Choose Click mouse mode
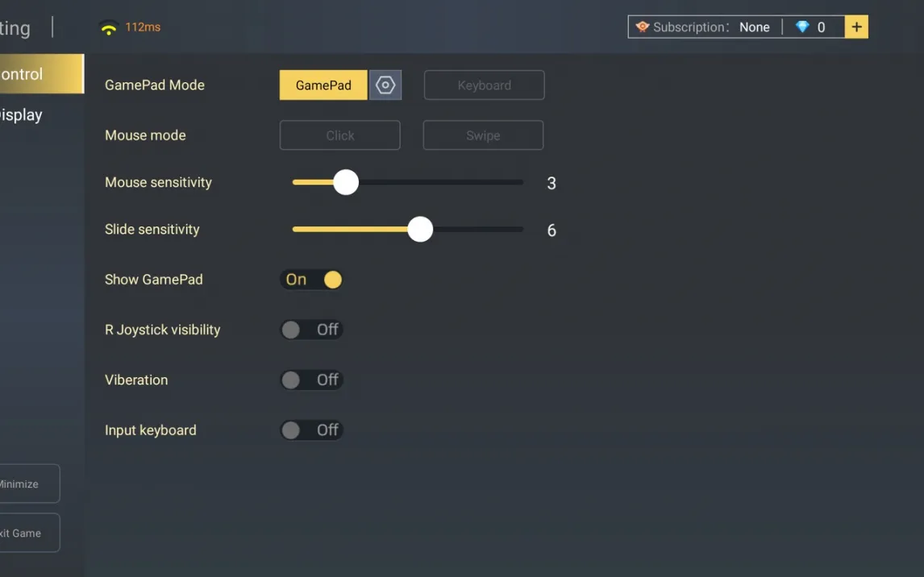The width and height of the screenshot is (924, 577). 339,135
